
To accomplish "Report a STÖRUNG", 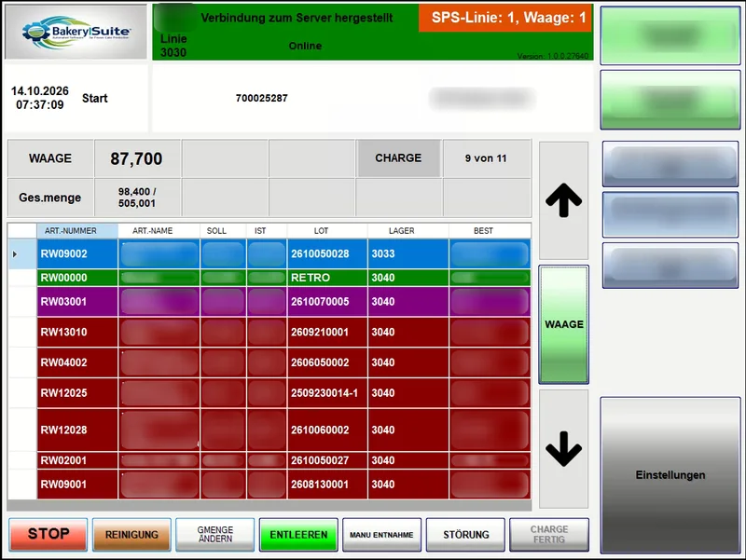I will click(x=465, y=534).
